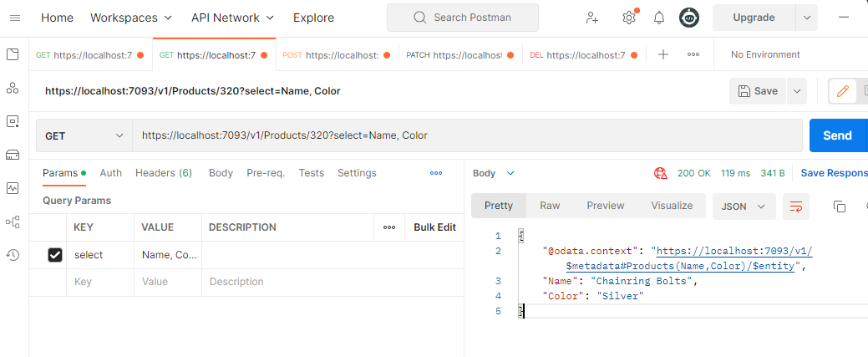Switch to the POST request tab

pyautogui.click(x=337, y=55)
